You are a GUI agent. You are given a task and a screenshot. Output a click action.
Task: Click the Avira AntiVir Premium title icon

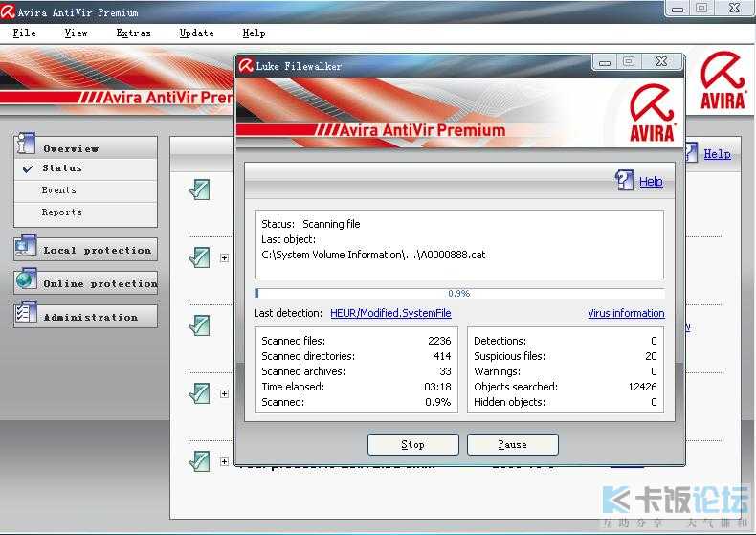coord(9,11)
